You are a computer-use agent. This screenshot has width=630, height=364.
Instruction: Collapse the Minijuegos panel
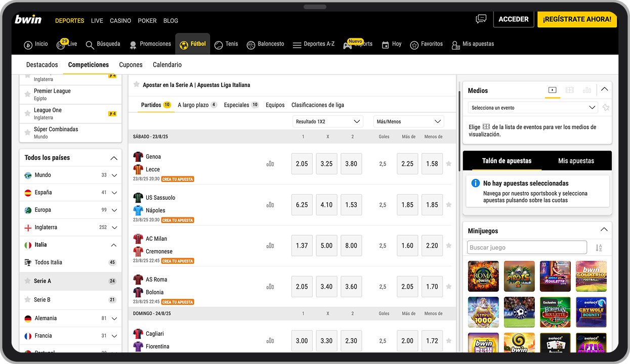coord(604,230)
